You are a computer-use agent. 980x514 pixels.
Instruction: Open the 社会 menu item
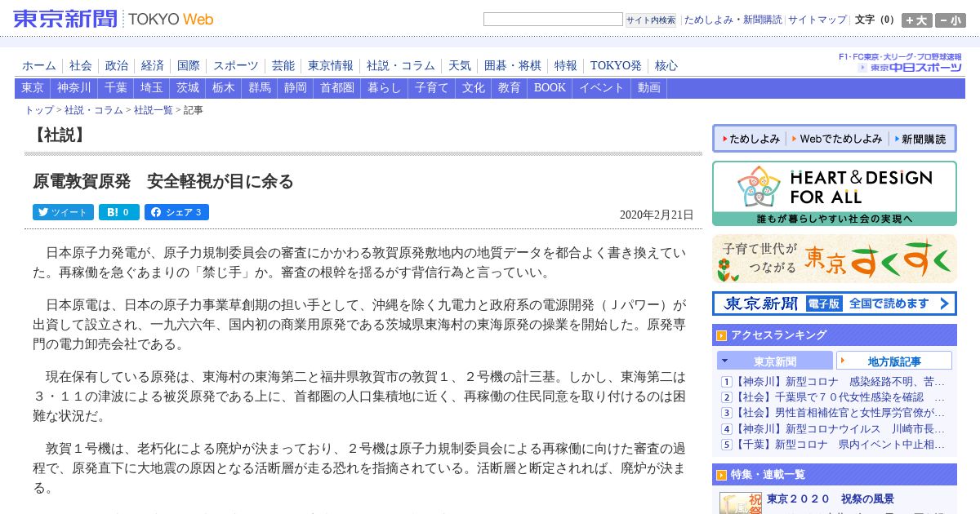coord(81,65)
